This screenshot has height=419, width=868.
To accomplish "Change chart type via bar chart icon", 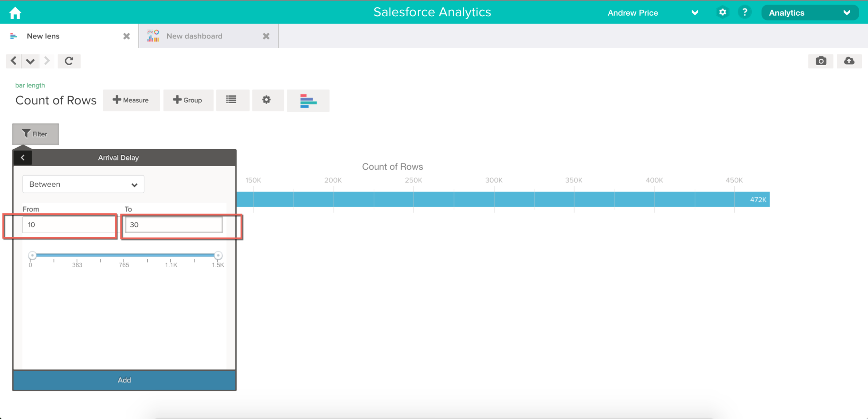I will (x=308, y=101).
